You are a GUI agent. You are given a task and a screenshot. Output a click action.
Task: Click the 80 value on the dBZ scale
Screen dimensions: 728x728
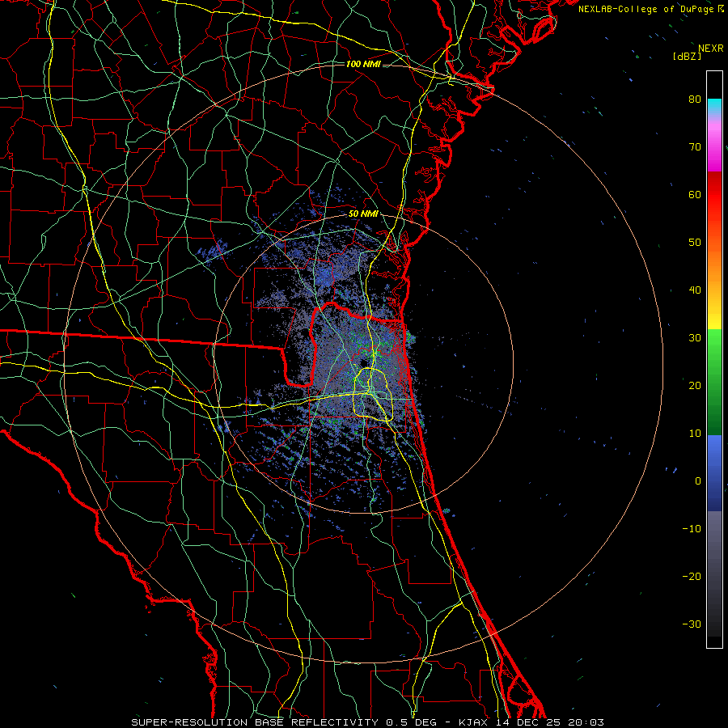695,99
